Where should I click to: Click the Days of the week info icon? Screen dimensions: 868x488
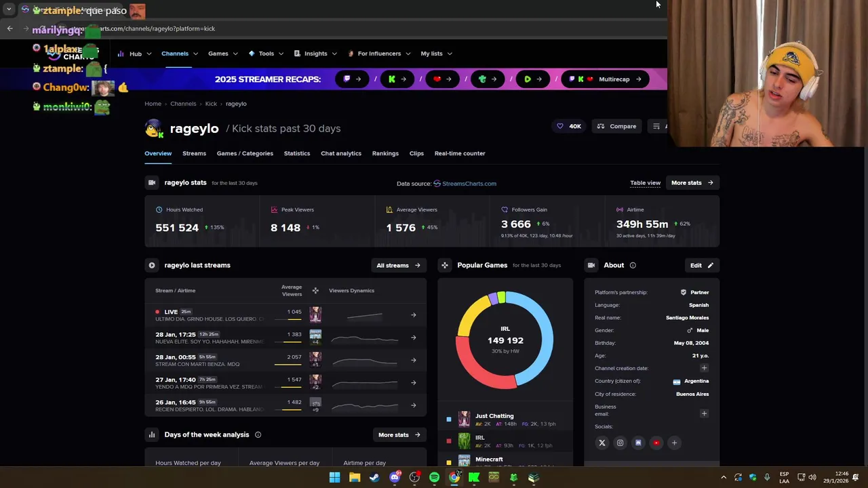(258, 434)
